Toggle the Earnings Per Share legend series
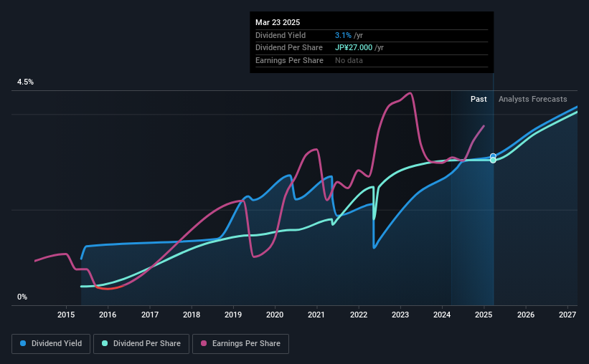The height and width of the screenshot is (364, 589). [240, 344]
